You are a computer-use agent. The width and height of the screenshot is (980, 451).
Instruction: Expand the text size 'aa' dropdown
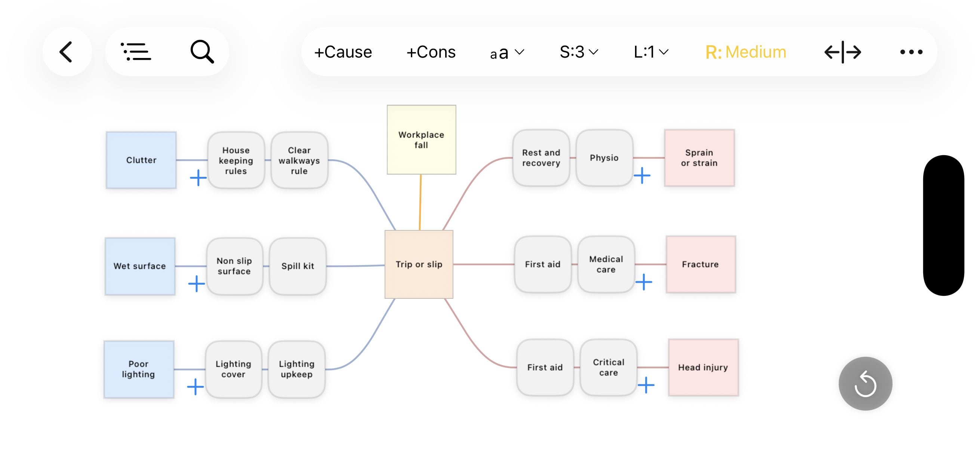(x=507, y=52)
